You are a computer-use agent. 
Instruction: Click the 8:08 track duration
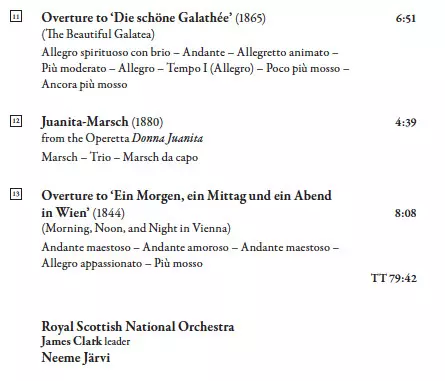[x=406, y=213]
